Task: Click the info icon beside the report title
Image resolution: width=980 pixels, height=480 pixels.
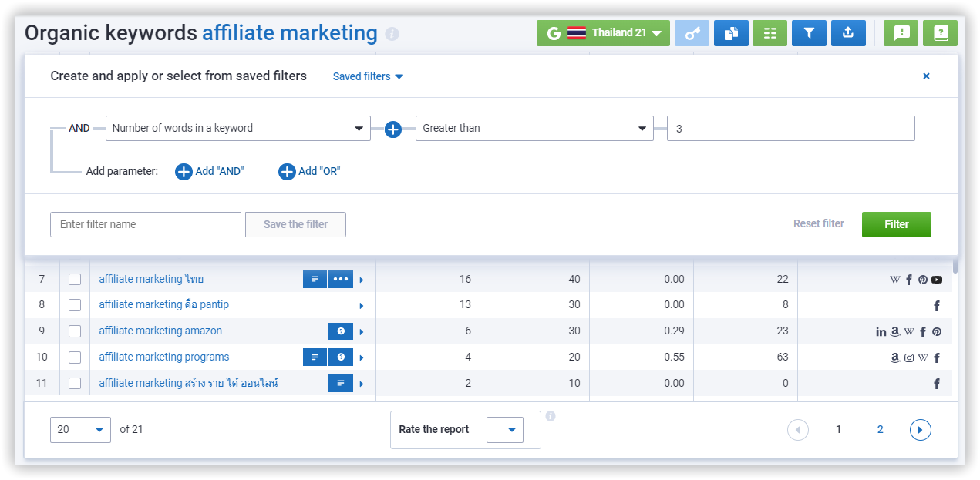Action: click(392, 34)
